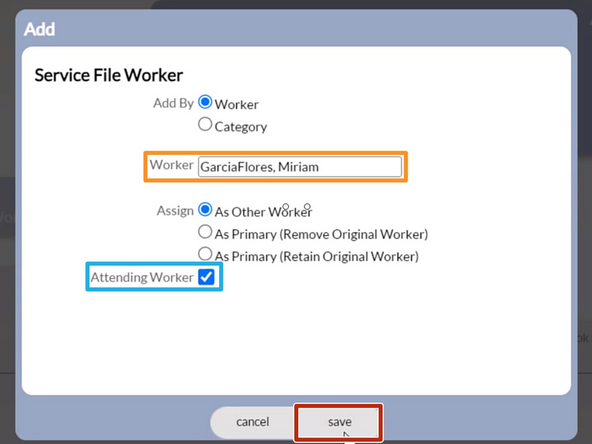Image resolution: width=592 pixels, height=444 pixels.
Task: Click the Worker name input field
Action: [x=300, y=166]
